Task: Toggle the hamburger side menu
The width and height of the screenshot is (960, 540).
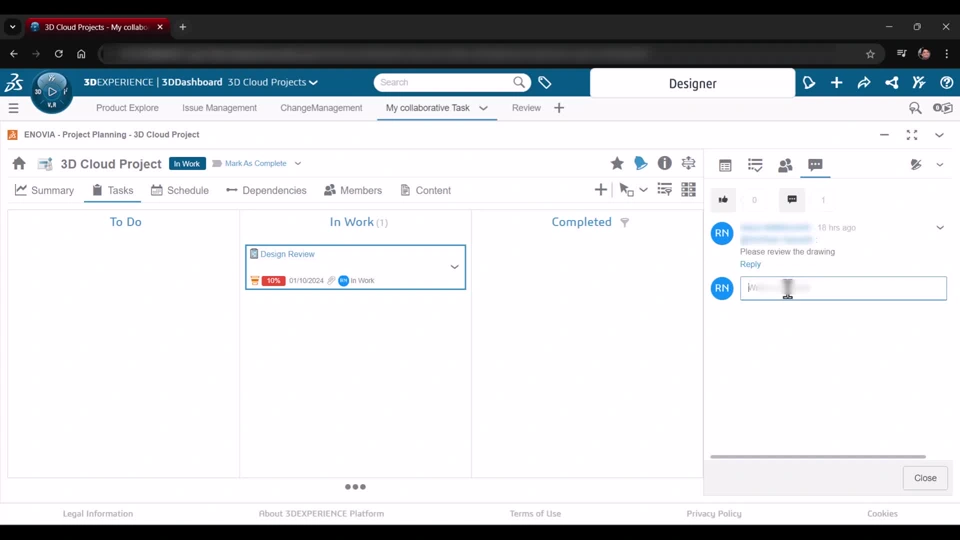Action: pyautogui.click(x=13, y=108)
